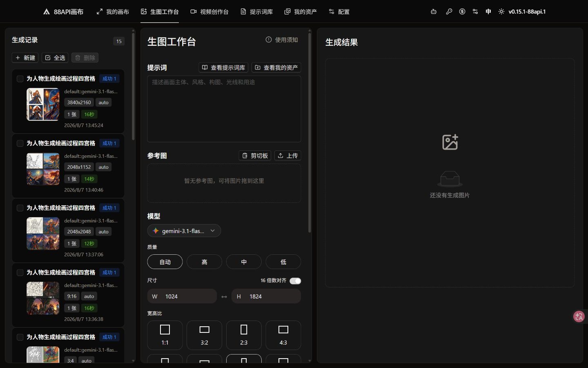
Task: Click the generation records panel scrollbar
Action: pos(133,86)
